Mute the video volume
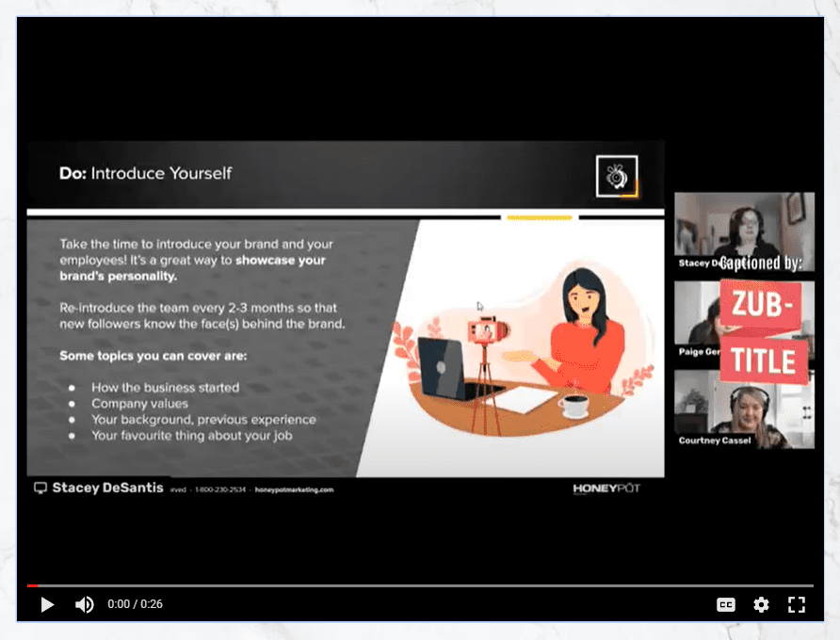This screenshot has width=840, height=640. (84, 604)
